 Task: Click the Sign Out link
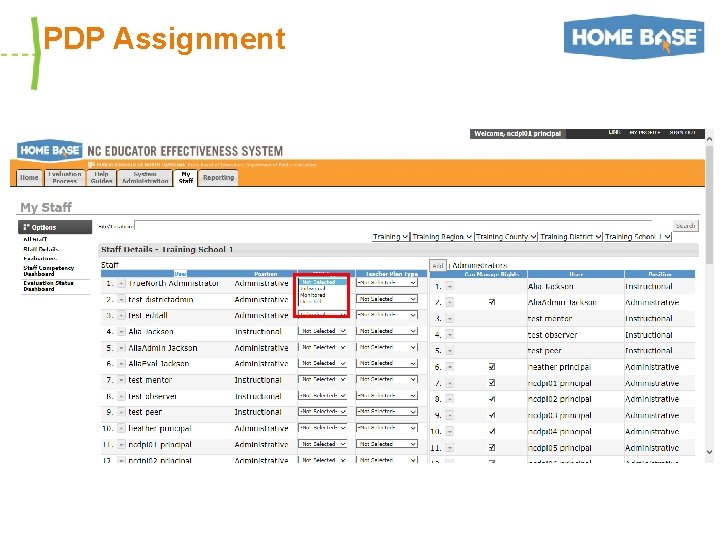tap(682, 133)
